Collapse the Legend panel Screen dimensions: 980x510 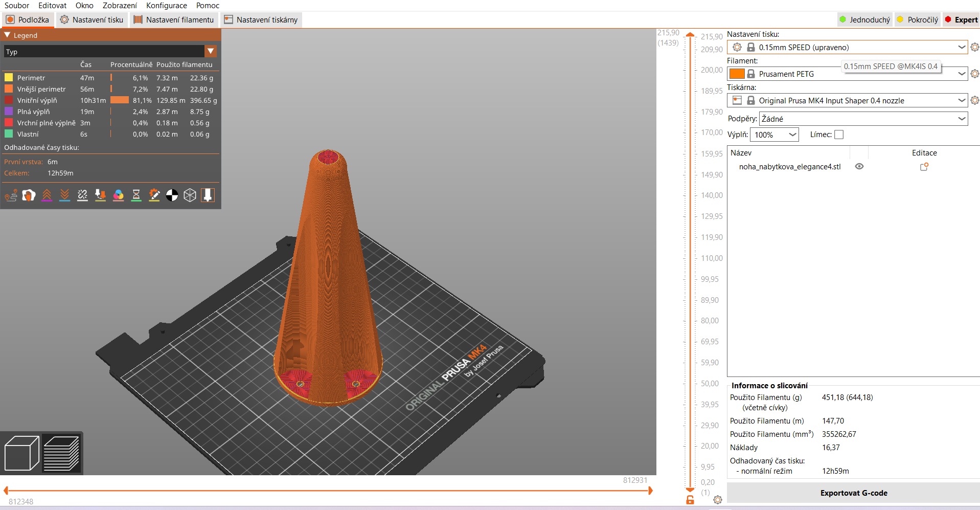click(7, 35)
